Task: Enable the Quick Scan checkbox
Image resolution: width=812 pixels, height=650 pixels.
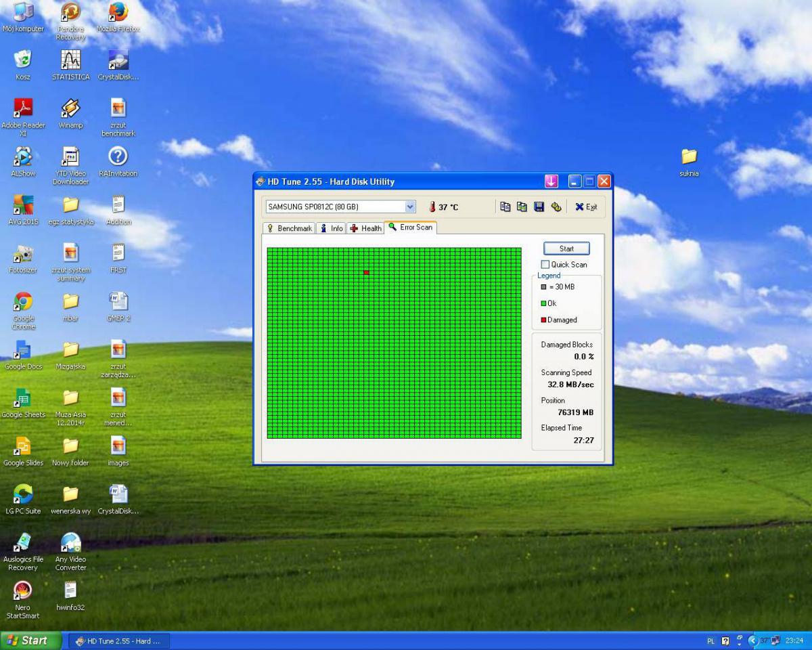Action: 545,264
